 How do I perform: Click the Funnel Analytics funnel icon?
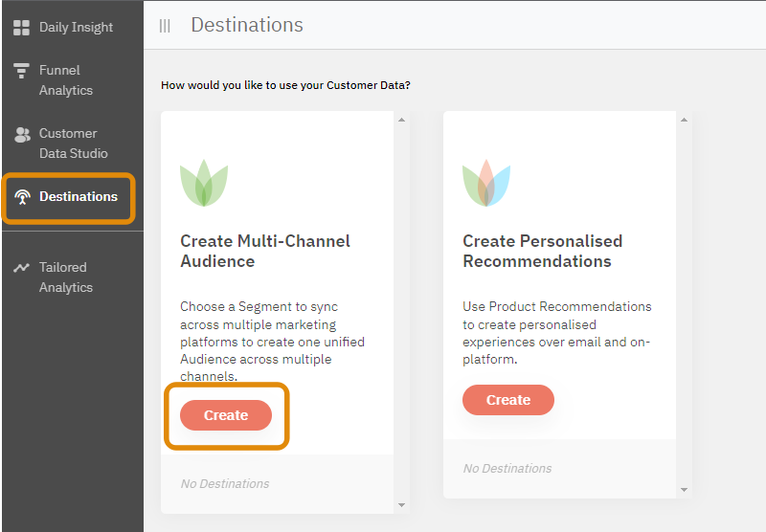coord(21,71)
